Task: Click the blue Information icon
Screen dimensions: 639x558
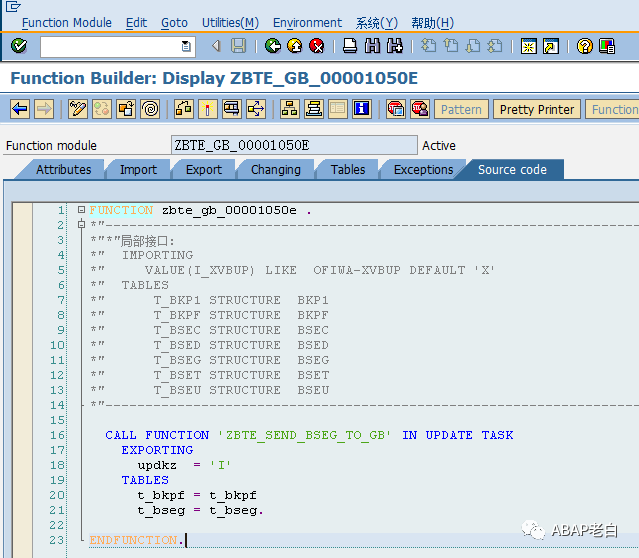Action: coord(362,109)
